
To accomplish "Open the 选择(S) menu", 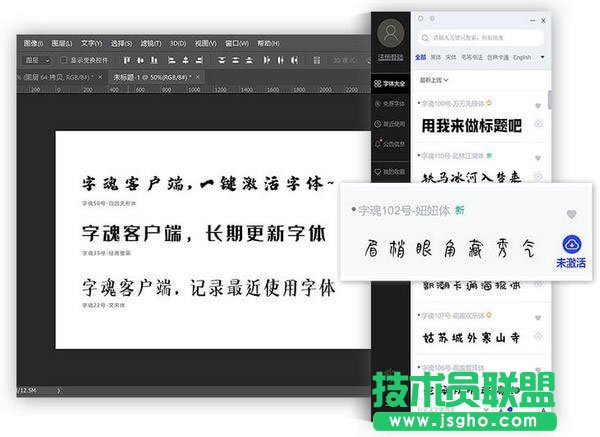I will pyautogui.click(x=121, y=43).
